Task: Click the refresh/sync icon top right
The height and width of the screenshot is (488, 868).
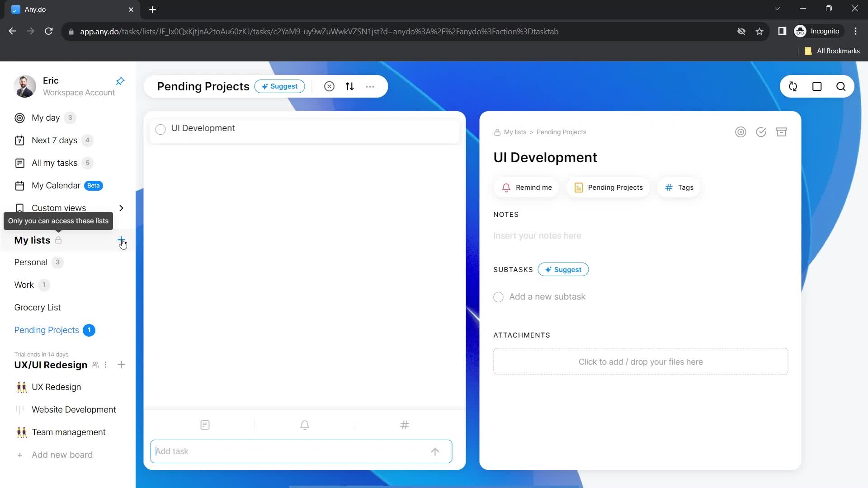Action: (x=793, y=86)
